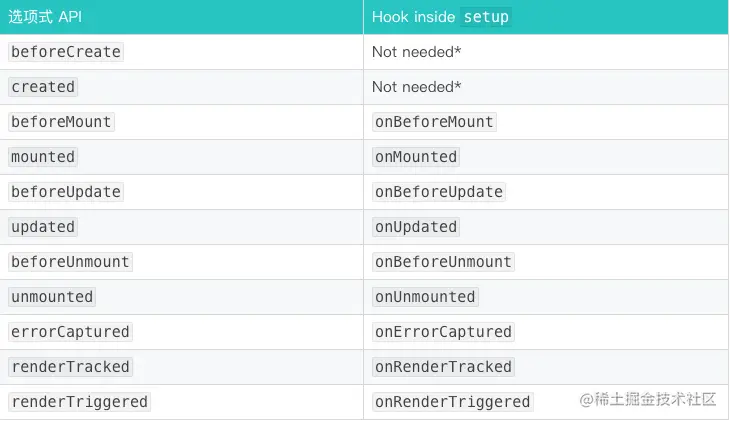Screen dimensions: 730x421
Task: Select the beforeMount option API cell
Action: (61, 122)
